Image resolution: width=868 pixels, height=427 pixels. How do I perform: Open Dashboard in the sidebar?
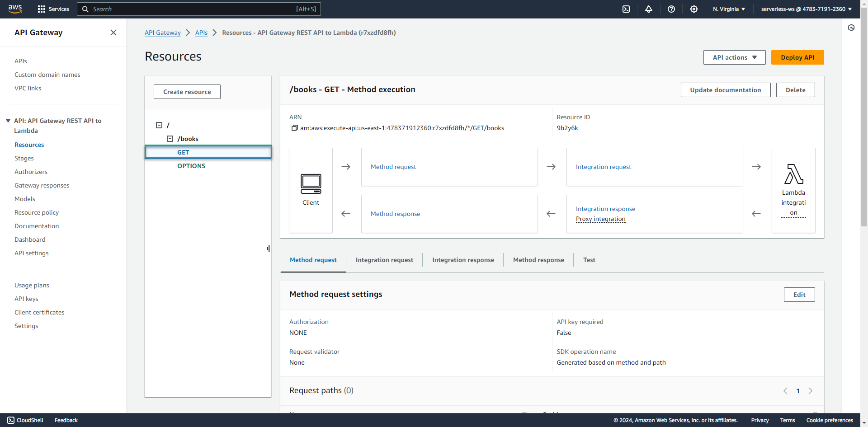pos(30,239)
